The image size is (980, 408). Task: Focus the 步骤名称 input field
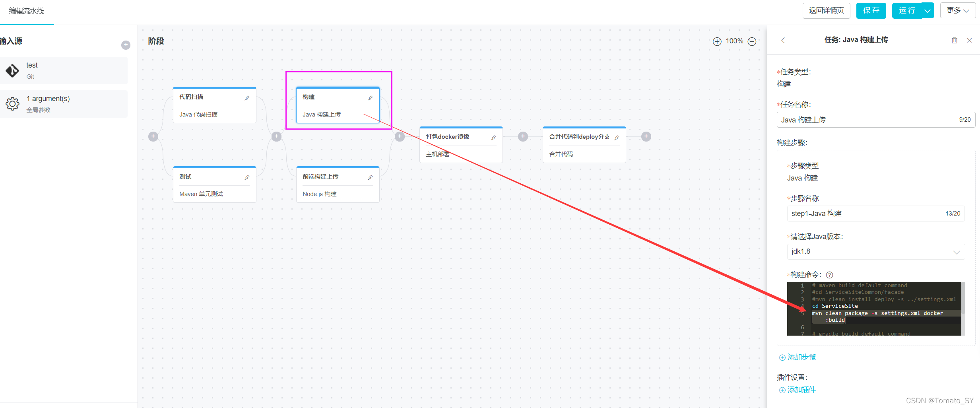point(875,214)
